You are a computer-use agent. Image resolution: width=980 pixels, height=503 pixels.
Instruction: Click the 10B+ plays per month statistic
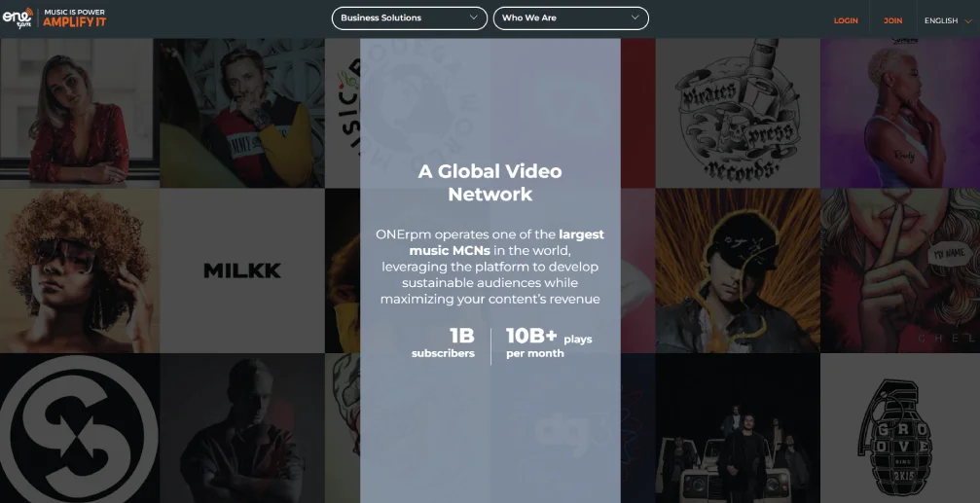point(549,342)
